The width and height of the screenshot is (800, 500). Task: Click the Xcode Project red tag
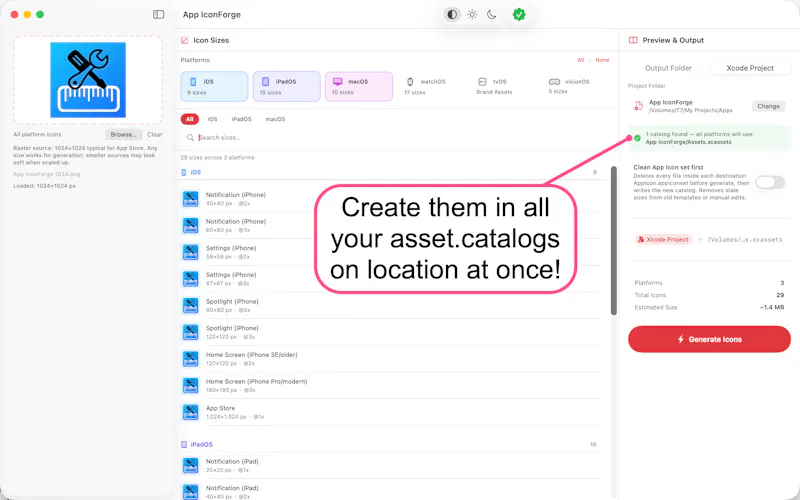(x=663, y=239)
